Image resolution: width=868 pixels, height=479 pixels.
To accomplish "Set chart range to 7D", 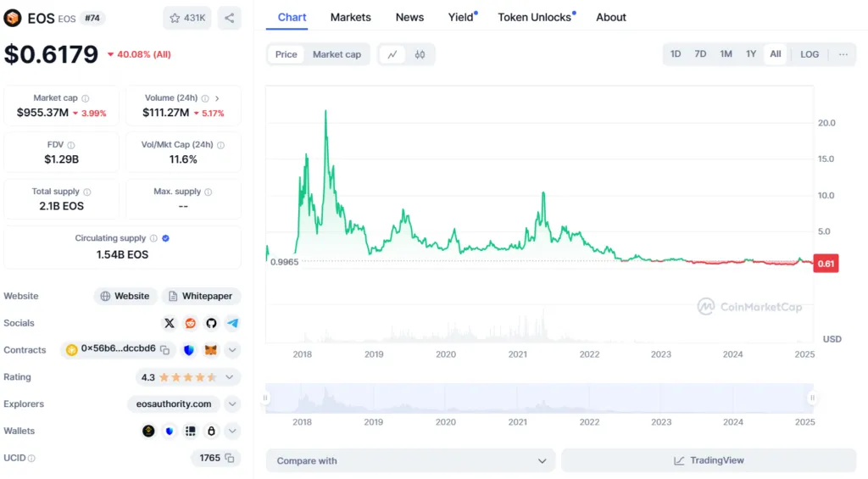I will click(x=700, y=53).
